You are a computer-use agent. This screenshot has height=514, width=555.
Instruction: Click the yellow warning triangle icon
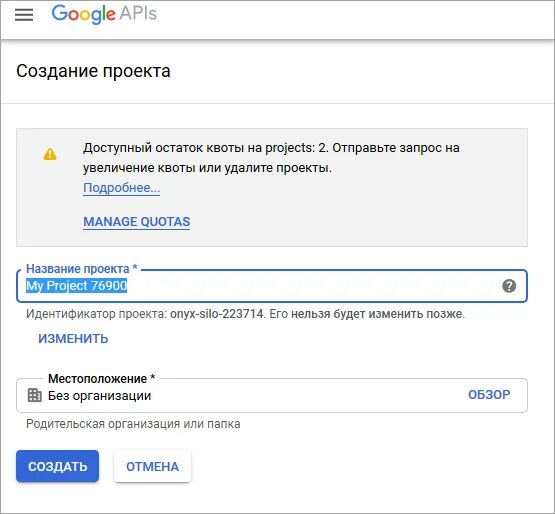coord(50,154)
